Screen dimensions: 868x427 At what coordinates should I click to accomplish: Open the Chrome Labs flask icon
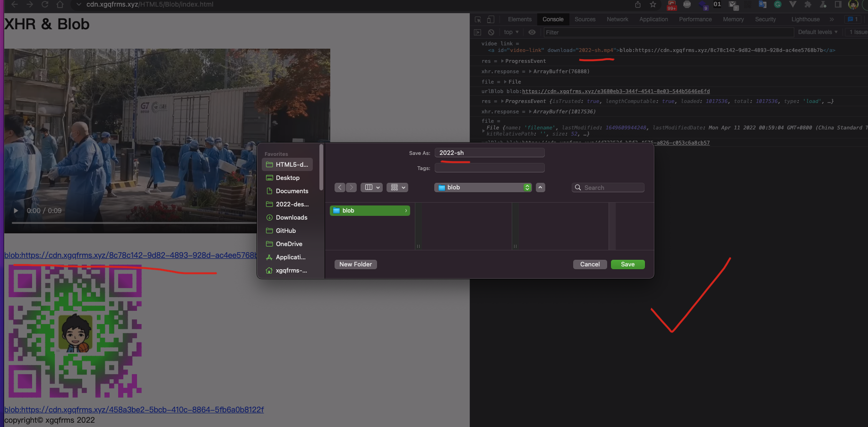pos(823,4)
